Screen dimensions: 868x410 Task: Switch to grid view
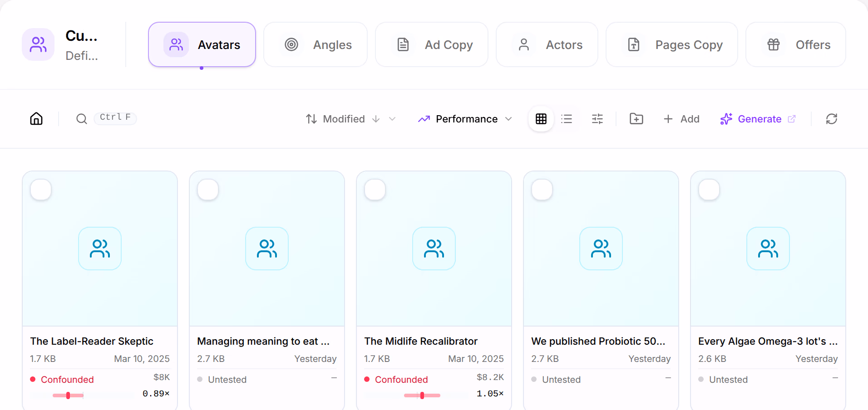click(x=541, y=119)
